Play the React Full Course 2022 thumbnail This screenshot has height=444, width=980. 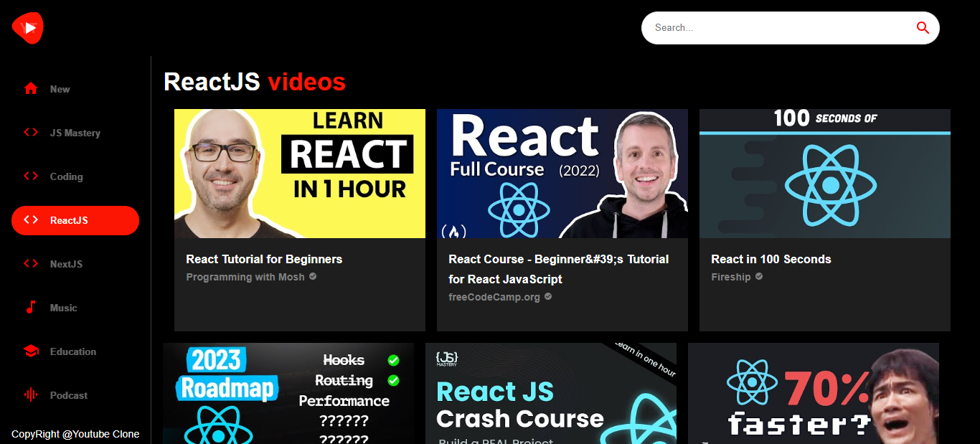562,174
